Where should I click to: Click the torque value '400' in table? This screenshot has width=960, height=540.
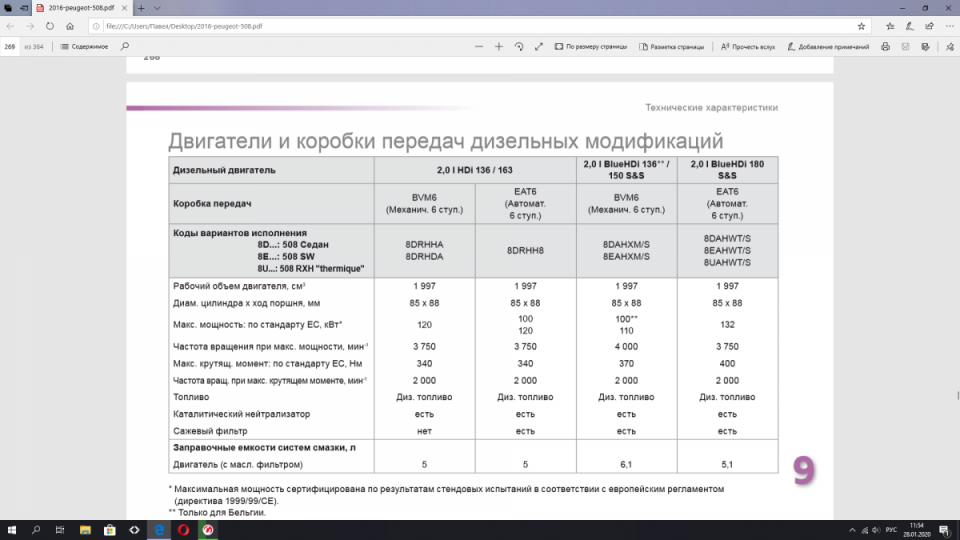tap(727, 364)
